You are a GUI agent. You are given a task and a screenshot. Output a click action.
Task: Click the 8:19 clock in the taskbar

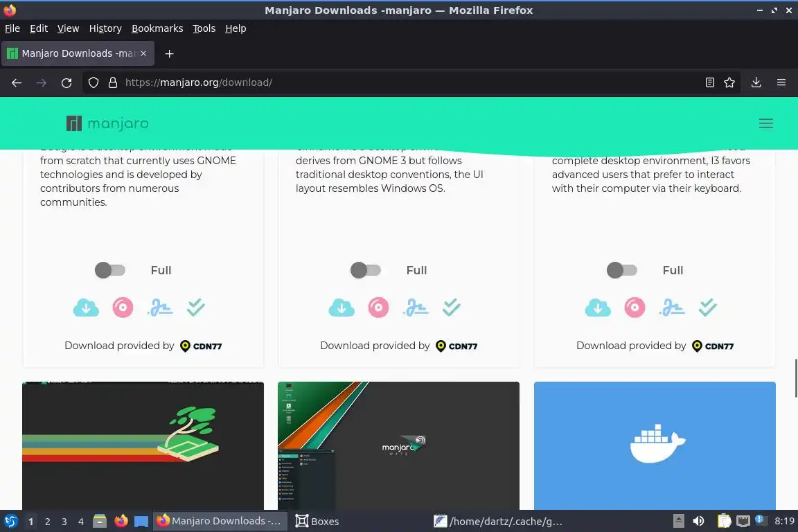[784, 521]
